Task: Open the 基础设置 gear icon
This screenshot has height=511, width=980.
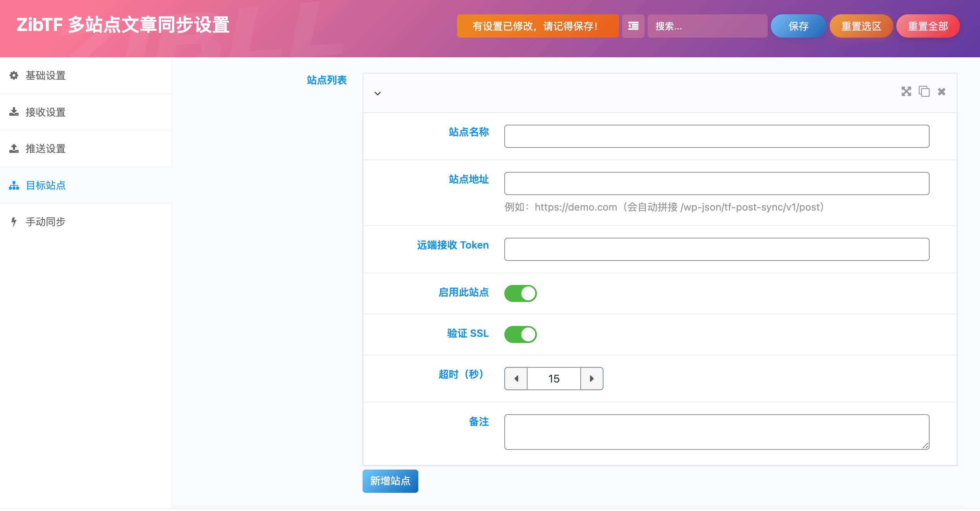Action: pos(14,76)
